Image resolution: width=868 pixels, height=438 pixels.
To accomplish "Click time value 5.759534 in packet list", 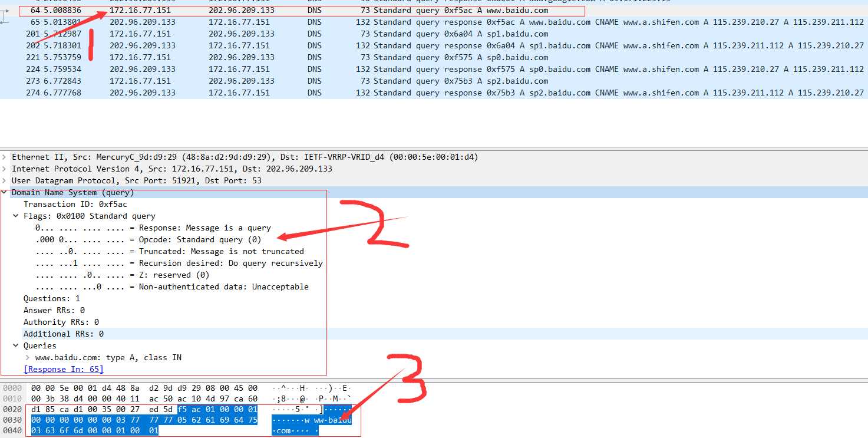I will 62,69.
